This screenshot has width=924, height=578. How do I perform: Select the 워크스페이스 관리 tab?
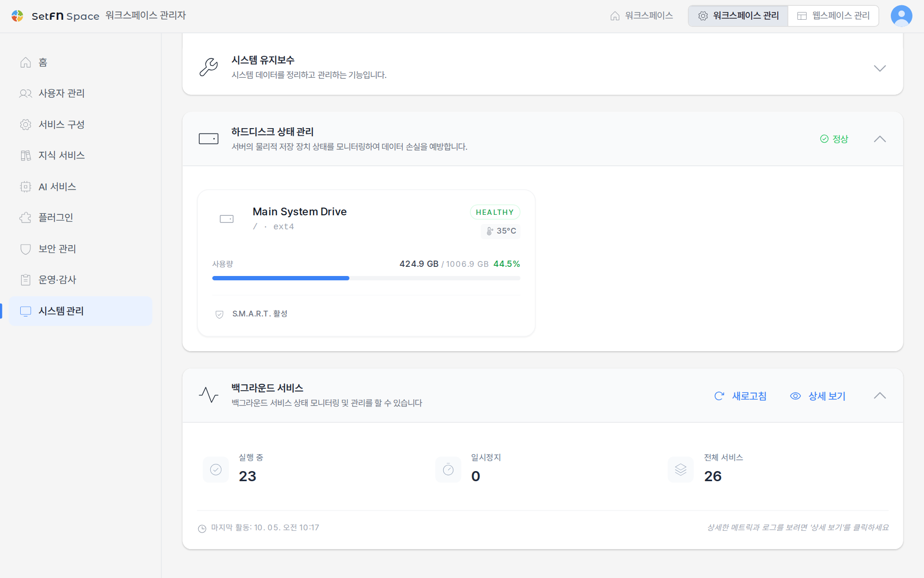pos(738,16)
